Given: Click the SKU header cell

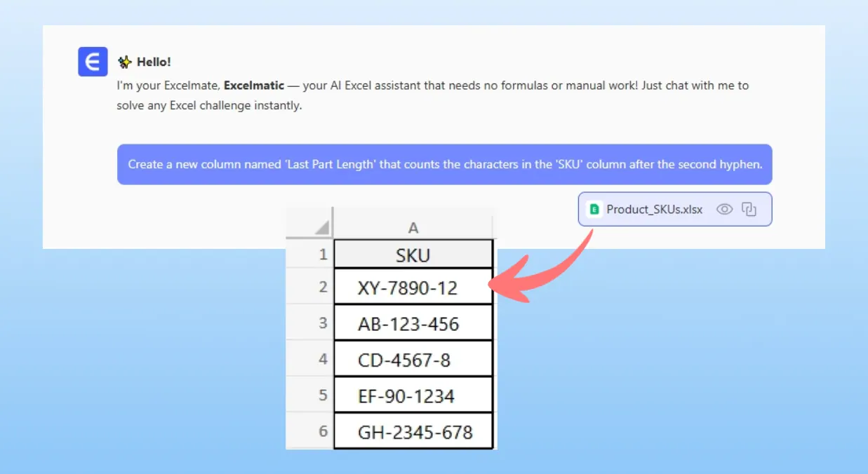Looking at the screenshot, I should (x=413, y=255).
